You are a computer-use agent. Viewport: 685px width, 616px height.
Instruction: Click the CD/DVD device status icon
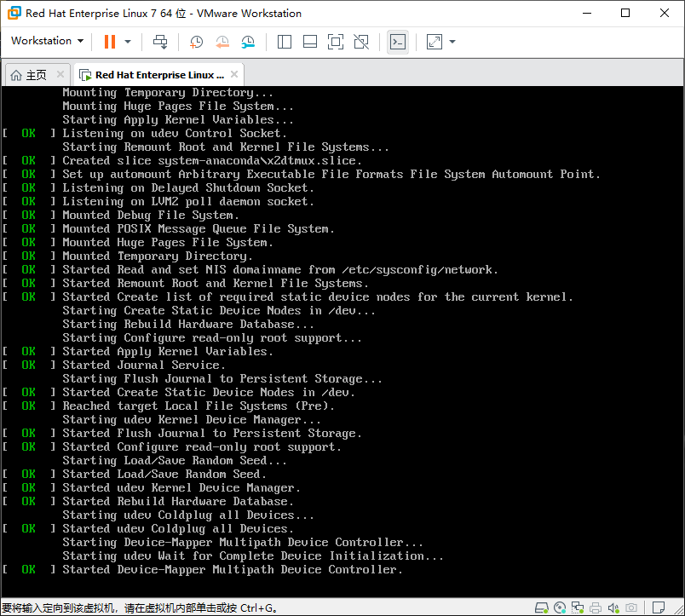(561, 607)
